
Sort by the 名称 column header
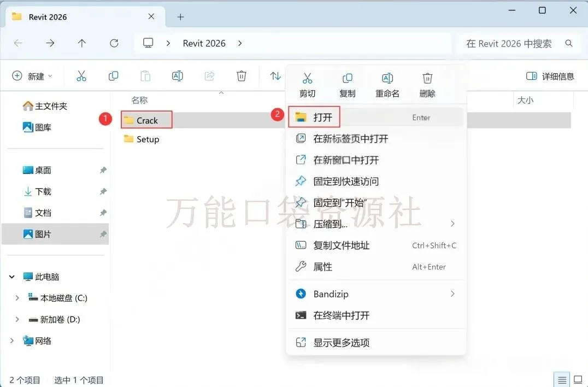(x=139, y=100)
